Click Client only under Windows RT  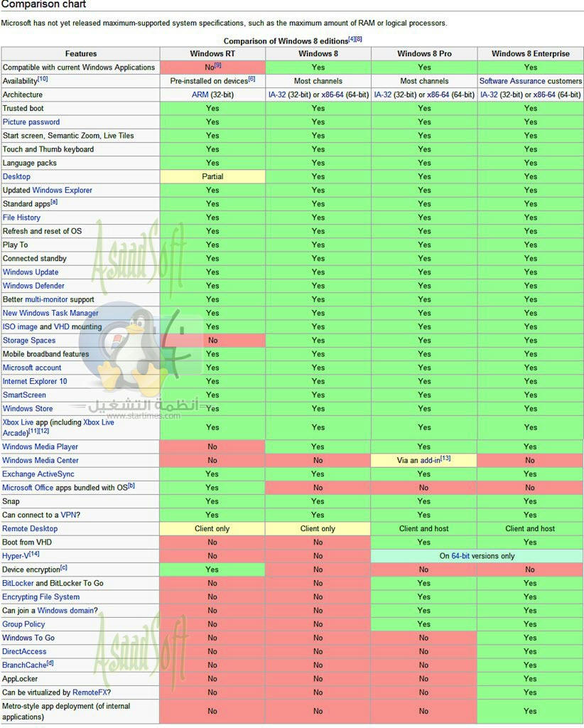coord(212,529)
